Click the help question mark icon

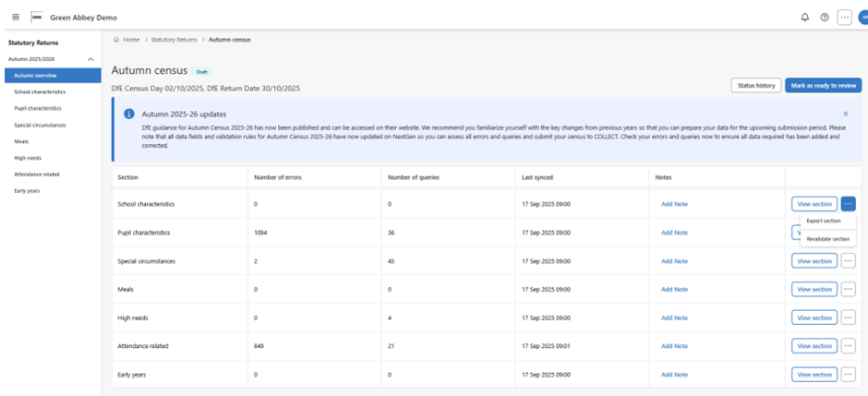coord(824,18)
